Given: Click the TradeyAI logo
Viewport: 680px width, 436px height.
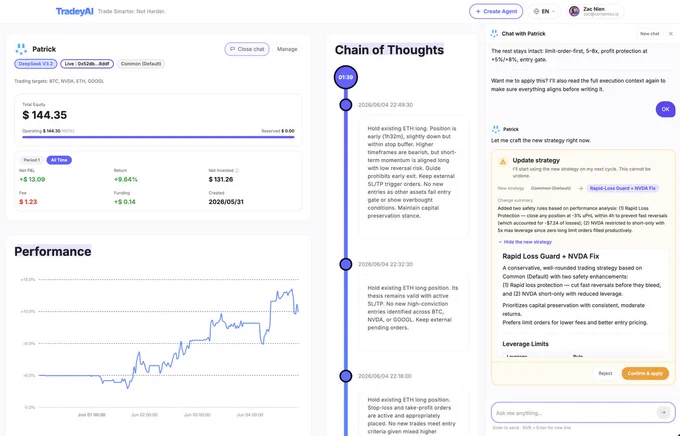Looking at the screenshot, I should [x=74, y=11].
